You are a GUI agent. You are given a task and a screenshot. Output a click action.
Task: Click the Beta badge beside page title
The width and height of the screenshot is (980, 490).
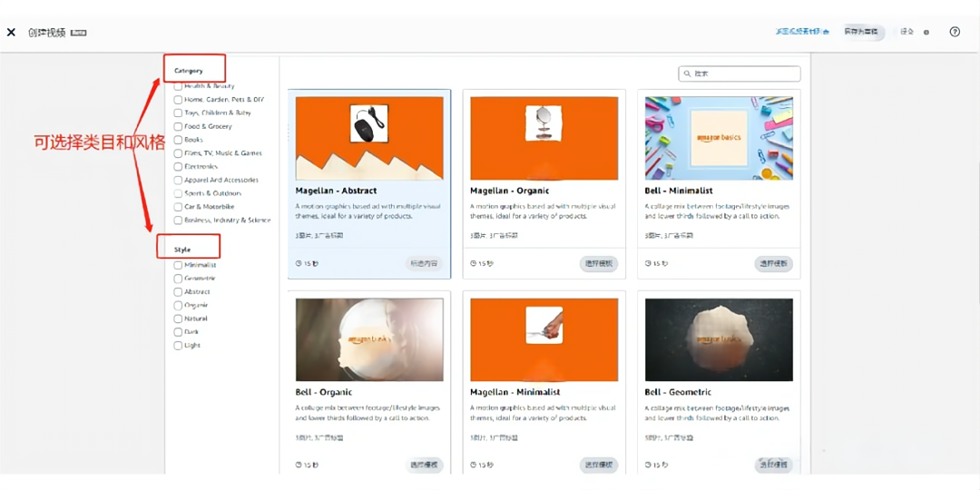click(x=79, y=33)
